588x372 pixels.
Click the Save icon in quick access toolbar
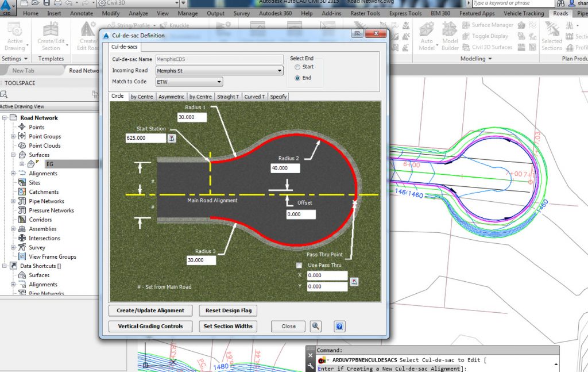[x=47, y=3]
